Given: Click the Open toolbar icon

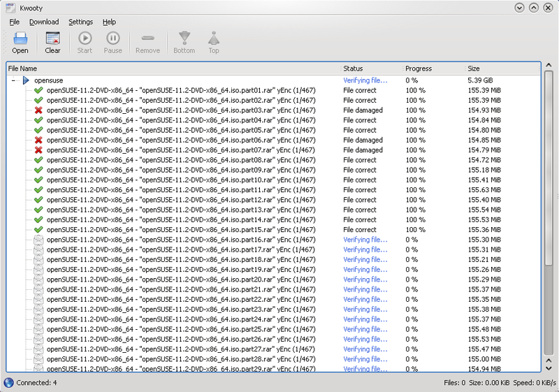Looking at the screenshot, I should click(20, 38).
